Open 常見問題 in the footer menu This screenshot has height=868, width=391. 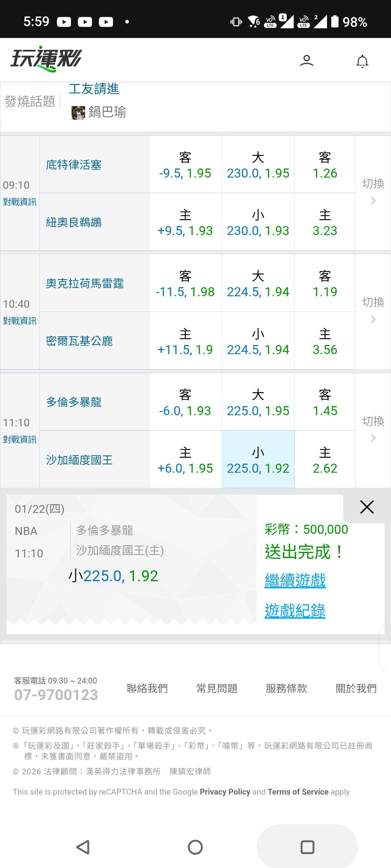coord(217,688)
